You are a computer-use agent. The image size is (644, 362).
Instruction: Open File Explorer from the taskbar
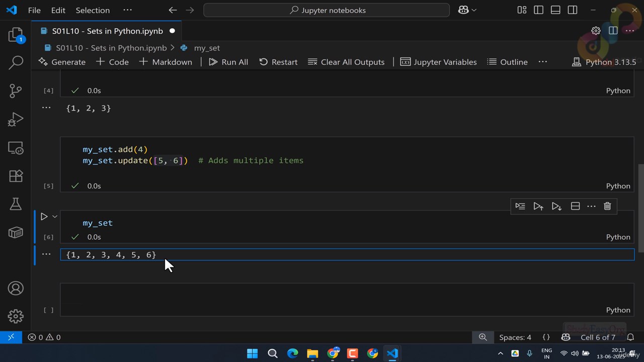click(x=312, y=353)
